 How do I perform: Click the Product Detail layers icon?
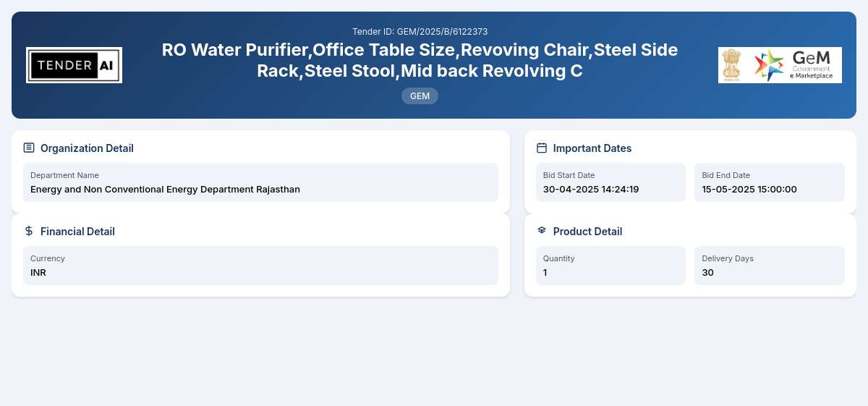pos(542,230)
